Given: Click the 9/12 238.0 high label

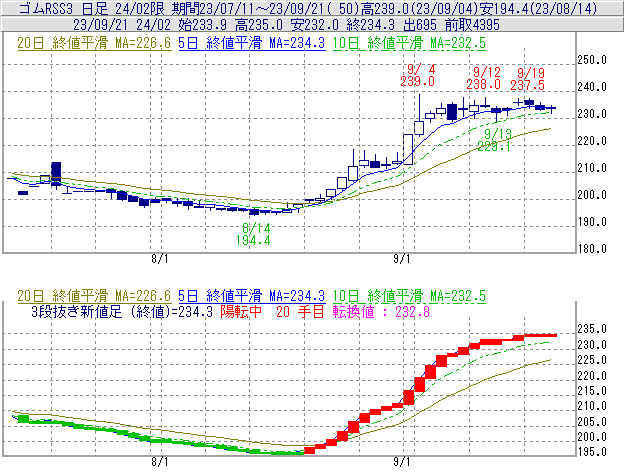Looking at the screenshot, I should pos(484,78).
